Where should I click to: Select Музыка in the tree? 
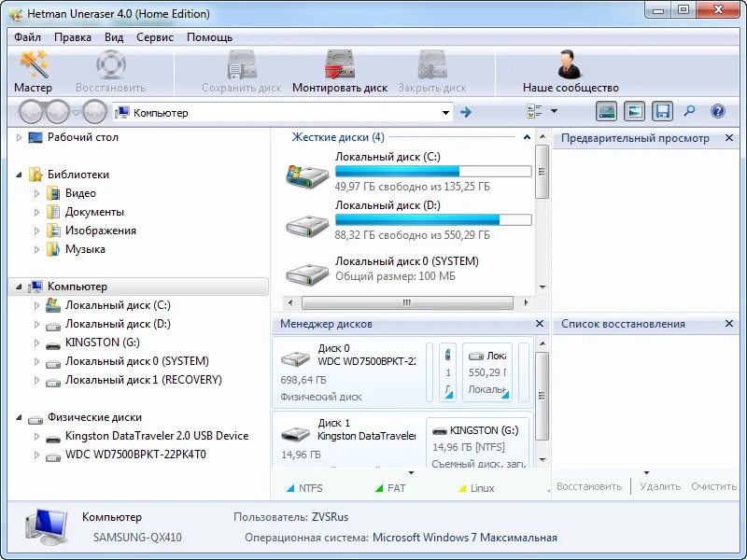point(85,249)
